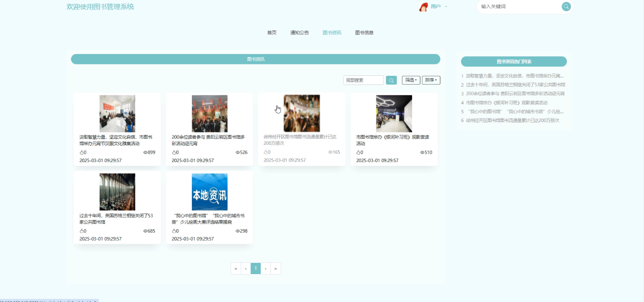Go to first page with « button

[x=236, y=269]
